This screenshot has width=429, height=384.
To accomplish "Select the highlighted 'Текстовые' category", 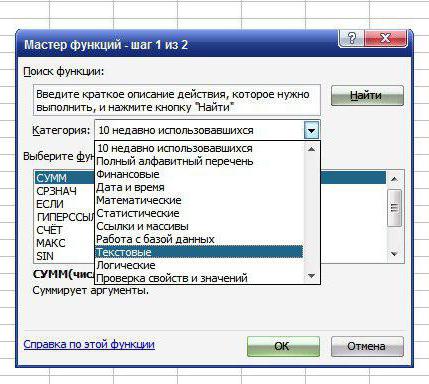I will pos(199,252).
